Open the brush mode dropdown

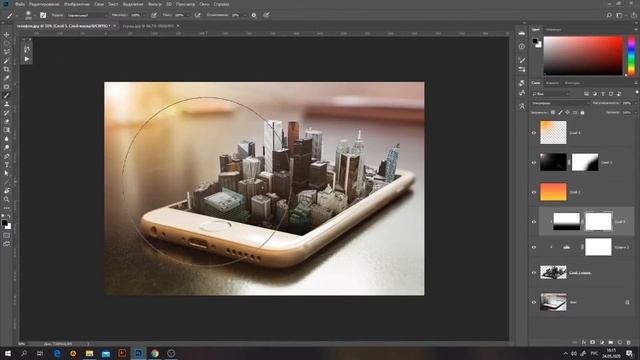click(87, 15)
